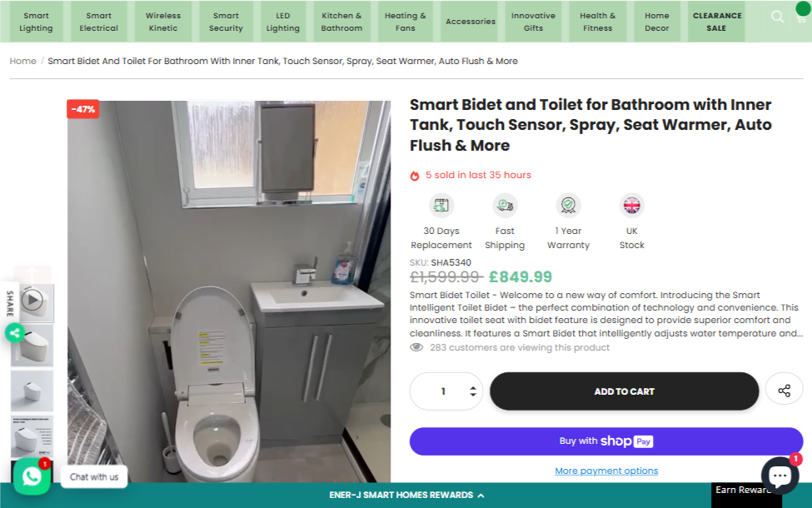This screenshot has width=812, height=508.
Task: Click the 1 Year Warranty badge icon
Action: point(568,205)
